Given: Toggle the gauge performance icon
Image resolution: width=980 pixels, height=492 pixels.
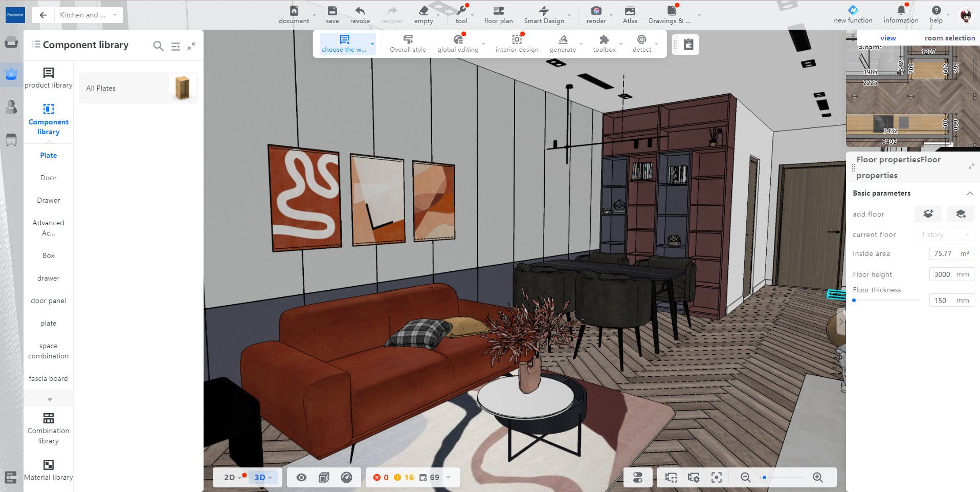Looking at the screenshot, I should [346, 478].
